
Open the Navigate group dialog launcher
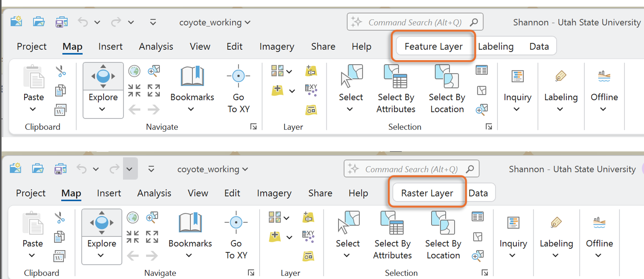pyautogui.click(x=254, y=126)
